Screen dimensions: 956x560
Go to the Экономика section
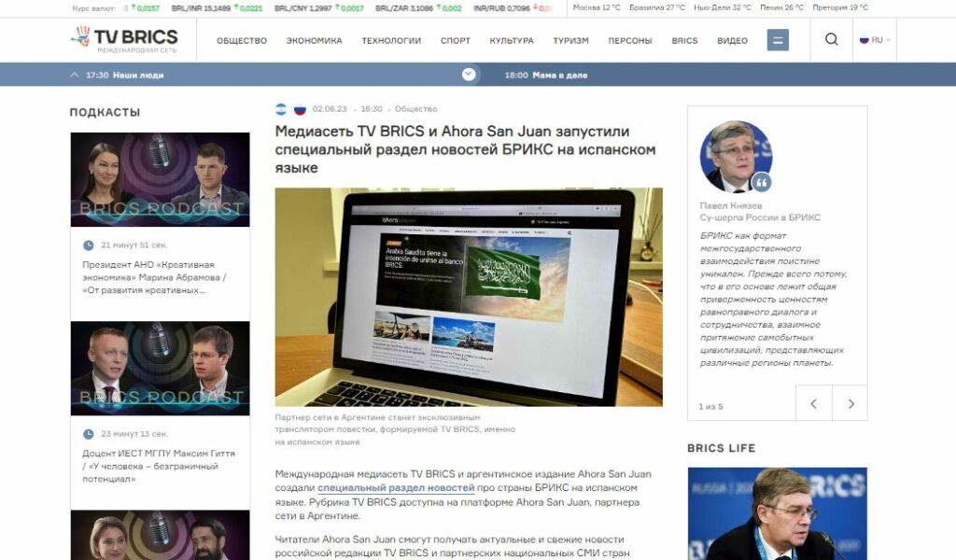pos(314,41)
